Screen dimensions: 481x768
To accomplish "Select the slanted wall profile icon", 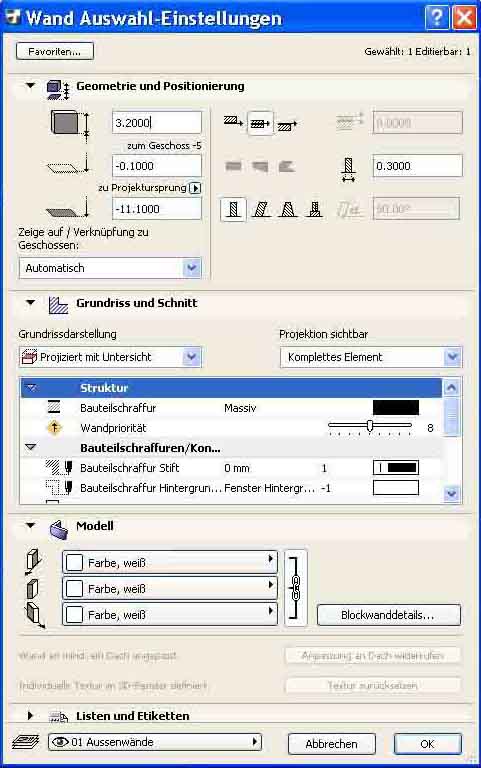I will [261, 210].
